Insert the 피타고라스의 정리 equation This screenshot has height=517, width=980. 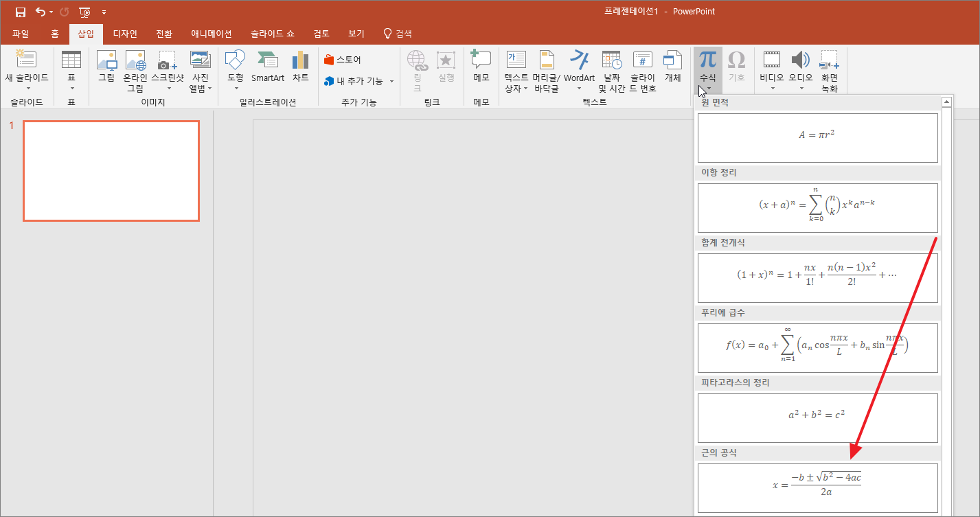[817, 417]
